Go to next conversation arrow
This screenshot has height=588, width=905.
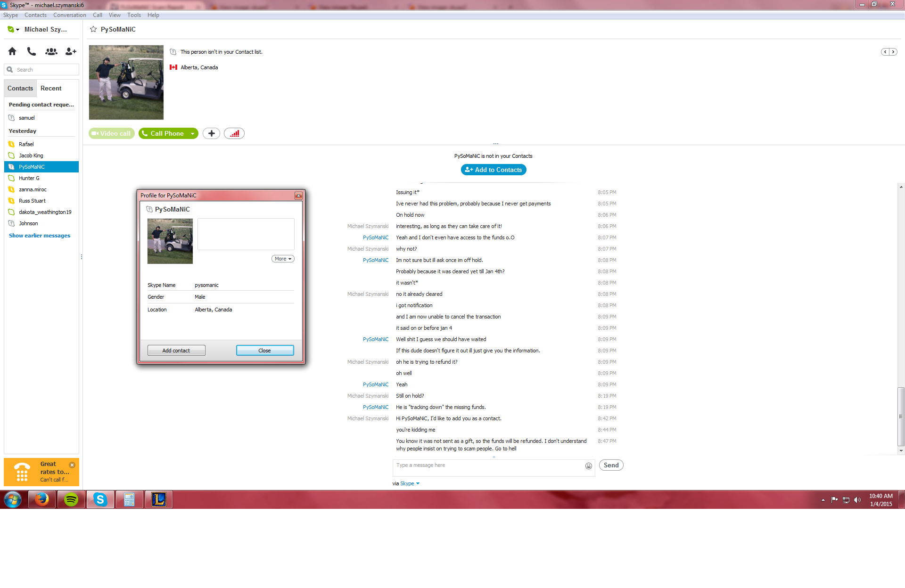pyautogui.click(x=893, y=52)
